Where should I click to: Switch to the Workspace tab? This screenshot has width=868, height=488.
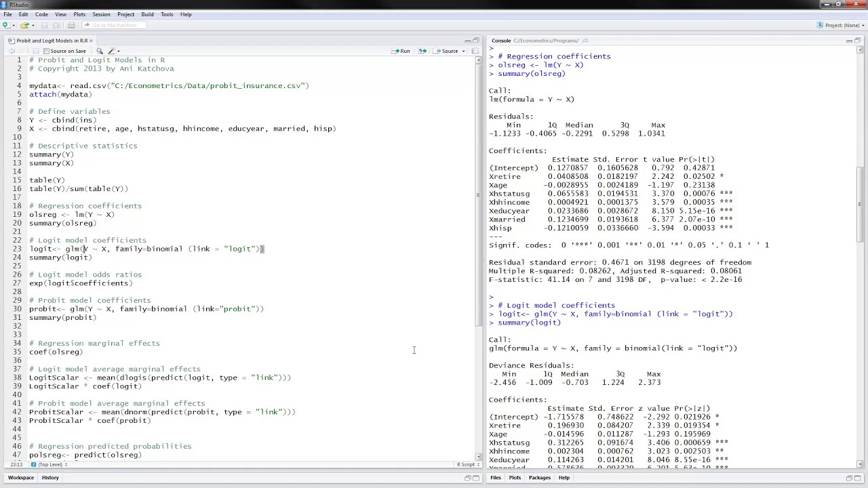pos(21,478)
